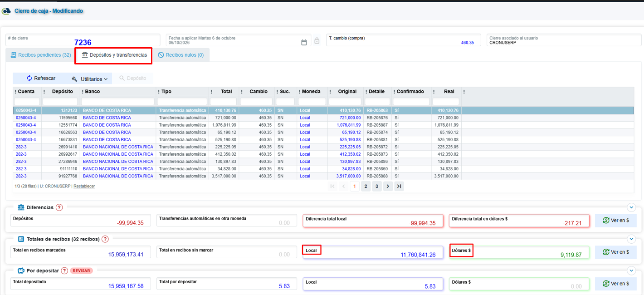Click the Totales de recibos help icon
The height and width of the screenshot is (295, 644).
(105, 239)
